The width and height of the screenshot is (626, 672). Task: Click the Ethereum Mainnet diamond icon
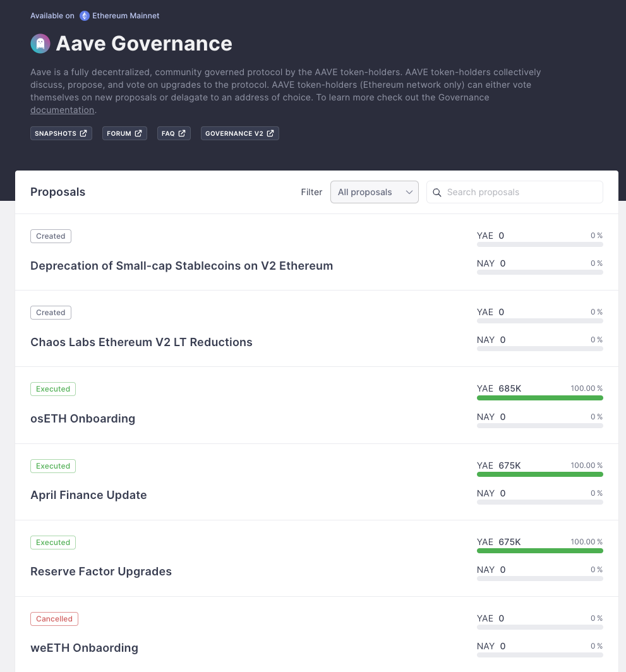pyautogui.click(x=85, y=16)
